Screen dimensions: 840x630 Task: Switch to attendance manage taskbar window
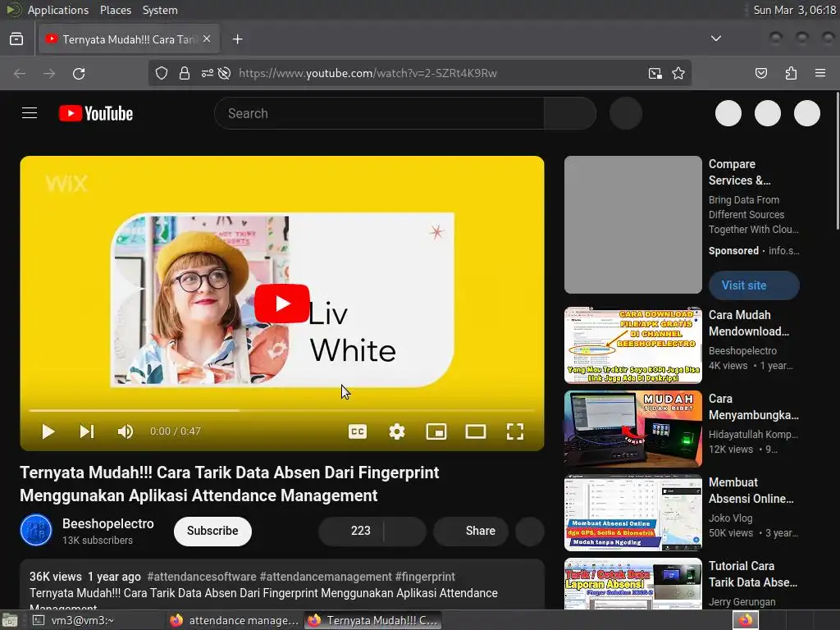coord(234,620)
